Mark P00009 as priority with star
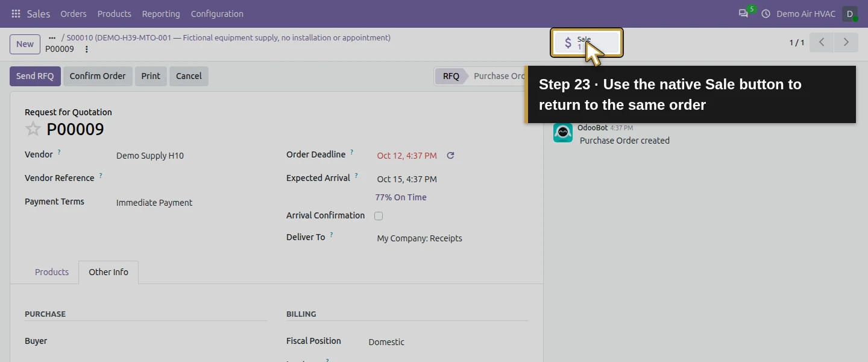Image resolution: width=868 pixels, height=362 pixels. (x=33, y=129)
